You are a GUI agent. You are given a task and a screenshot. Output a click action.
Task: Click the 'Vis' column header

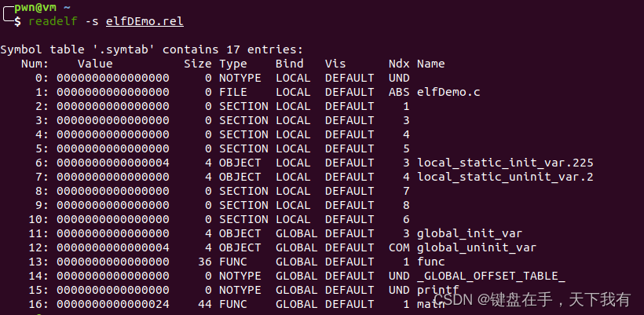click(x=335, y=64)
